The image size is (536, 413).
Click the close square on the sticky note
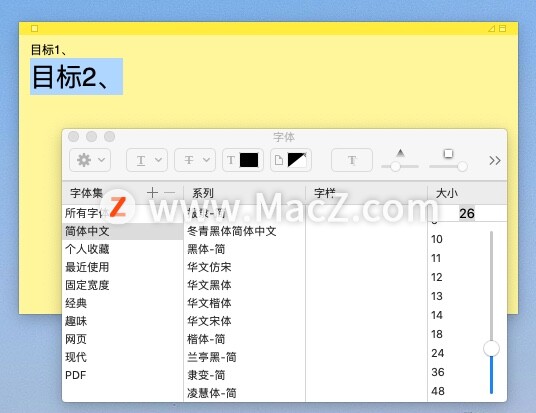(x=35, y=28)
